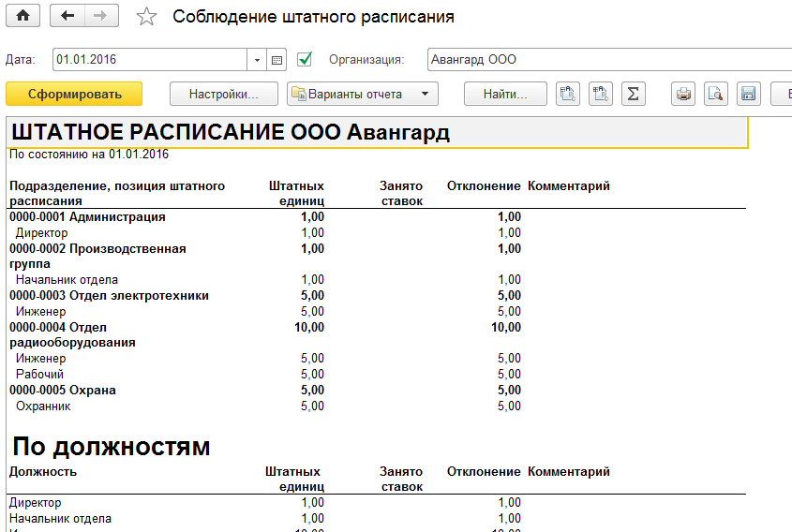Open print preview icon
792x532 pixels.
[716, 94]
